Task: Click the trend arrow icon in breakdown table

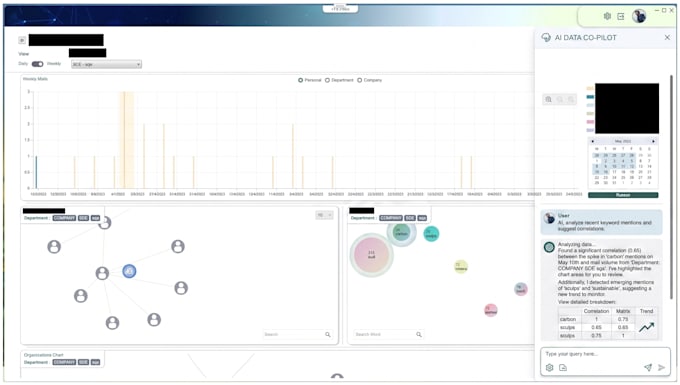Action: coord(646,327)
